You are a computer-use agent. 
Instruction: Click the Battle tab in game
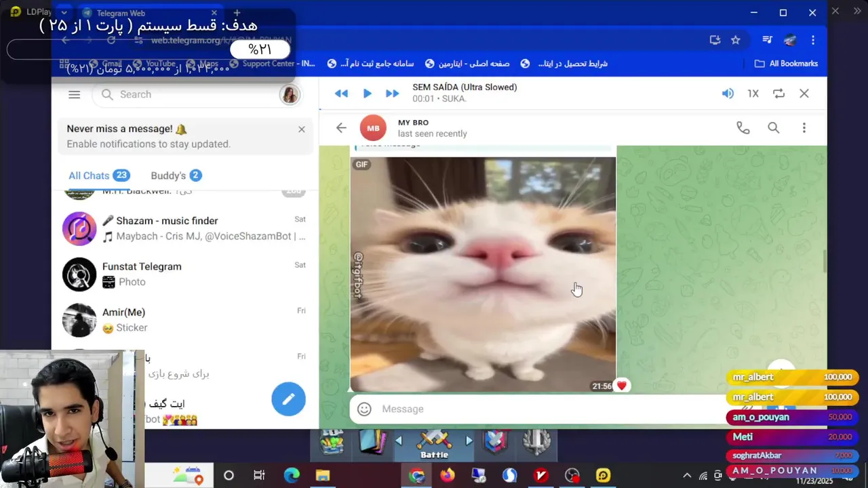coord(434,443)
